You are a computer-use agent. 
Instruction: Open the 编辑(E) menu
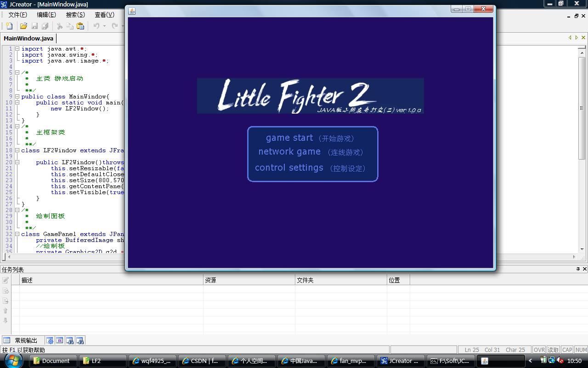pyautogui.click(x=46, y=15)
